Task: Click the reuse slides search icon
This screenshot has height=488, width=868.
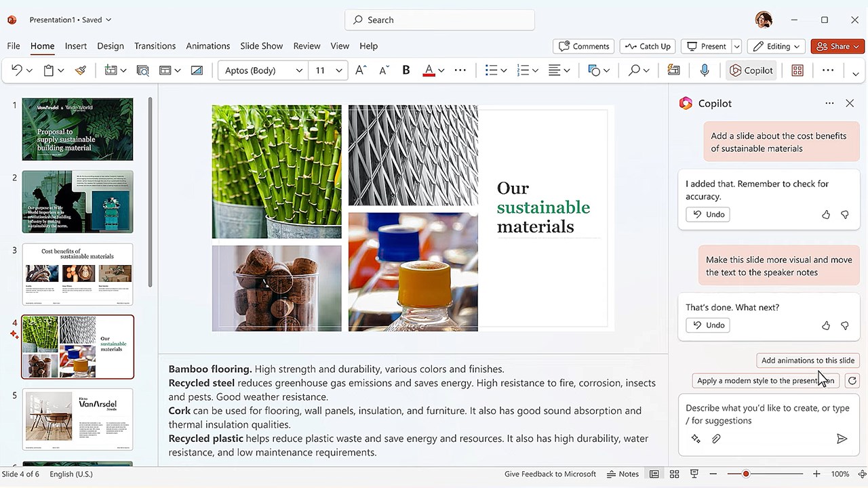Action: click(x=142, y=70)
